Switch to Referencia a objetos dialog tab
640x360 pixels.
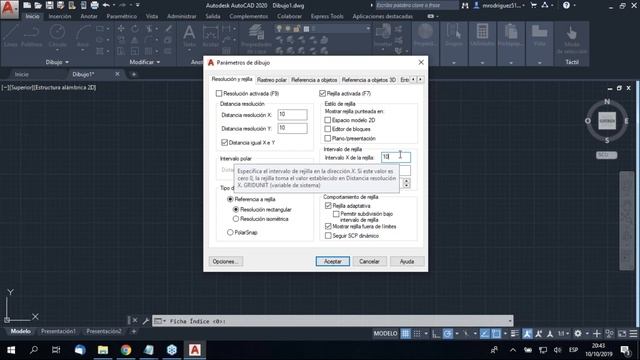coord(314,80)
